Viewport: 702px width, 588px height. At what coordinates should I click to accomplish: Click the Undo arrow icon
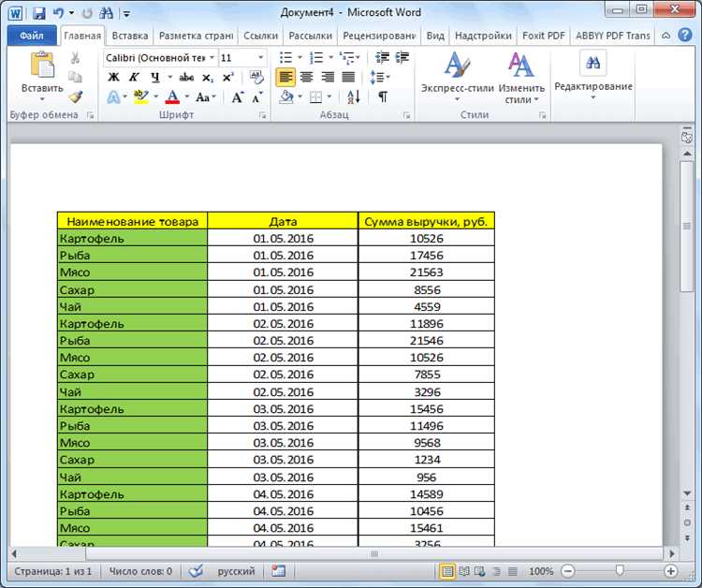[58, 13]
